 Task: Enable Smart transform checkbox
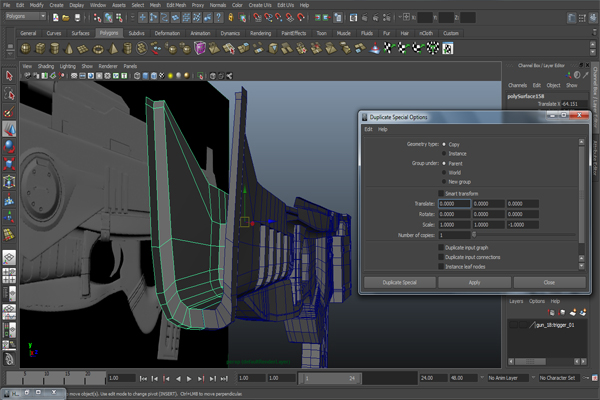[x=441, y=194]
